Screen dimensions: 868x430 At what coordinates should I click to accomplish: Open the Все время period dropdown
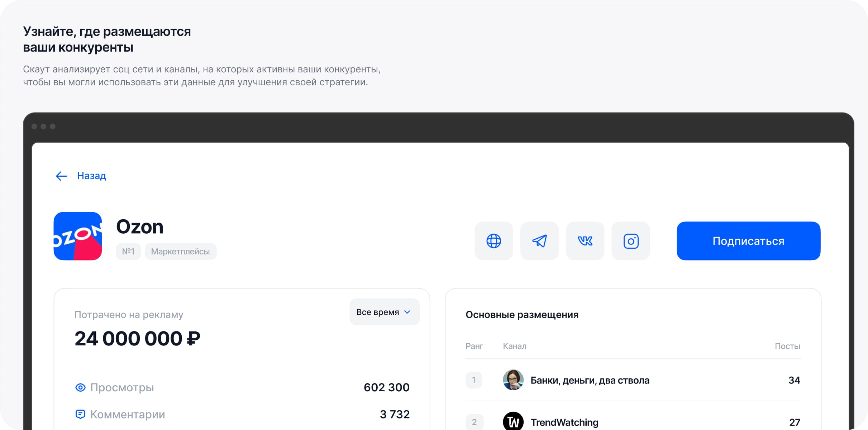384,312
